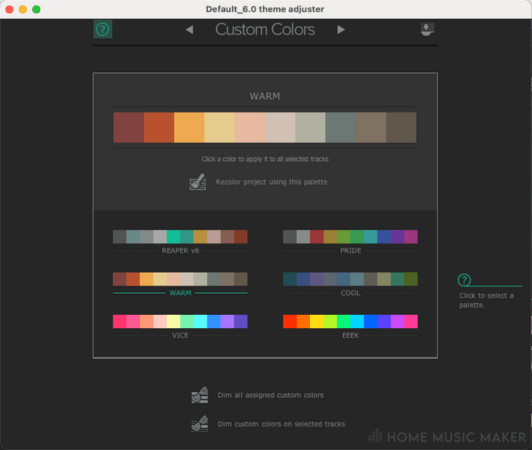Click the Default_6.0 theme adjuster window title
Viewport: 532px width, 450px height.
[x=265, y=9]
